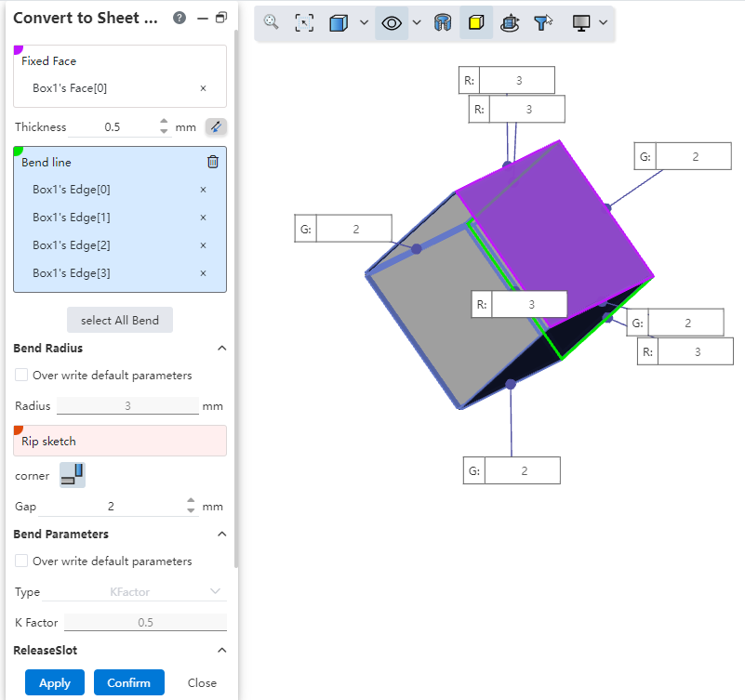
Task: Enable overwrite default parameters under Bend Parameters
Action: click(x=21, y=561)
